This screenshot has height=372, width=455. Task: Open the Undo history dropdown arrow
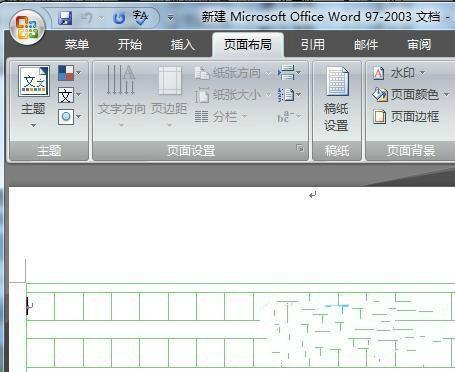(x=101, y=18)
